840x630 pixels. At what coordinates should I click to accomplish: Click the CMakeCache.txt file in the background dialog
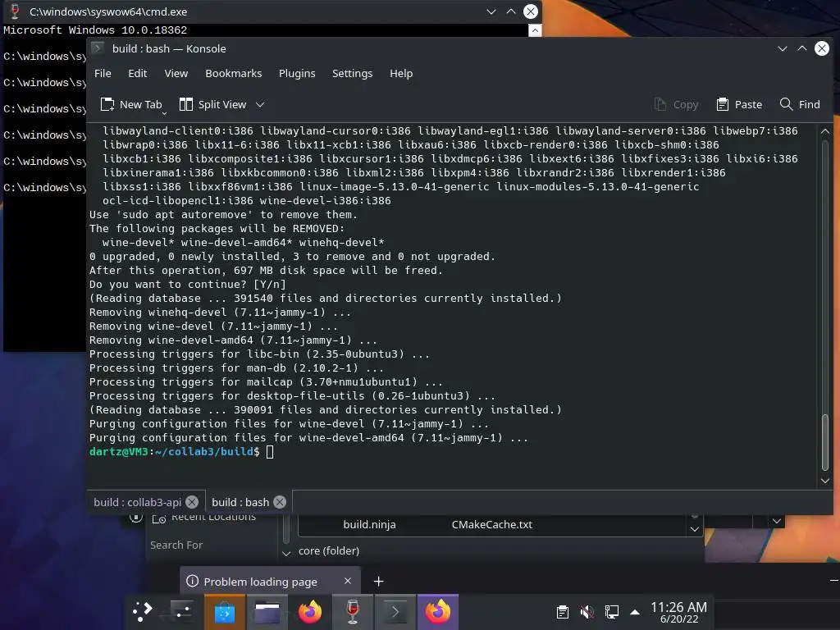point(492,524)
